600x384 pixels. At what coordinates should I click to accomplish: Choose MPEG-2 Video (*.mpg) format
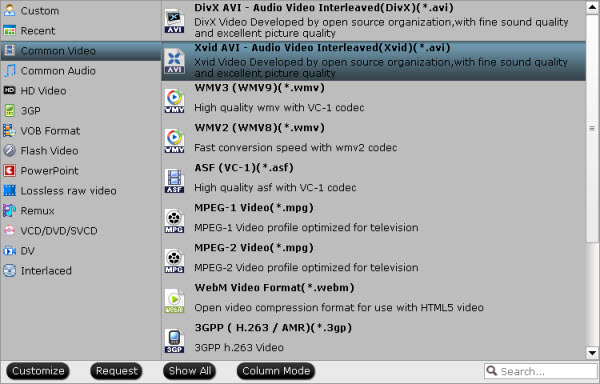pyautogui.click(x=374, y=260)
